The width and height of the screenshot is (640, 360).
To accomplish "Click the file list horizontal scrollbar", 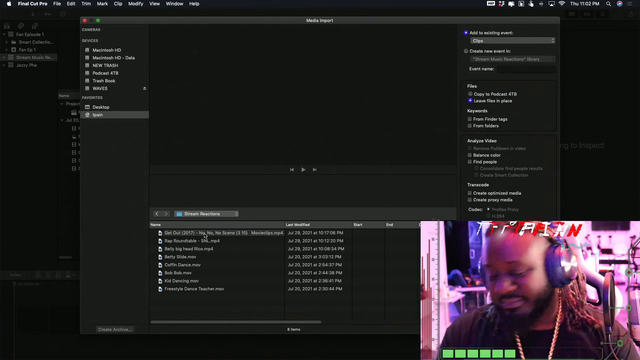I will 236,322.
